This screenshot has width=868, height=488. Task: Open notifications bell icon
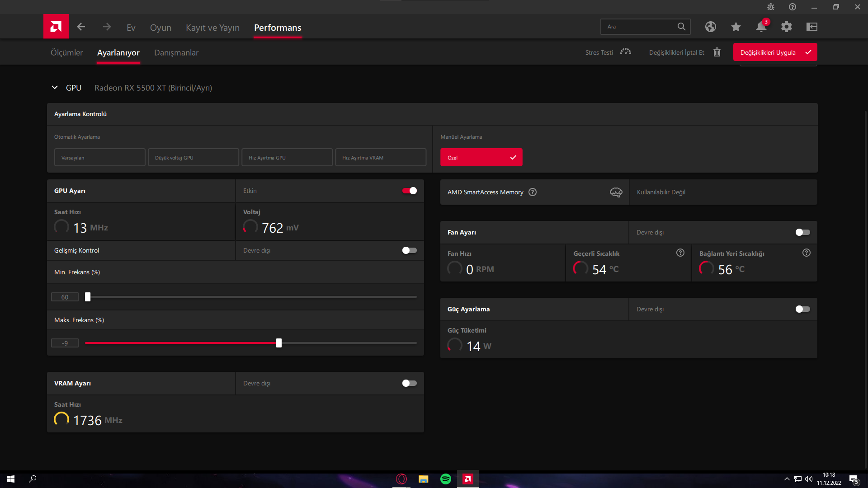[x=761, y=27]
